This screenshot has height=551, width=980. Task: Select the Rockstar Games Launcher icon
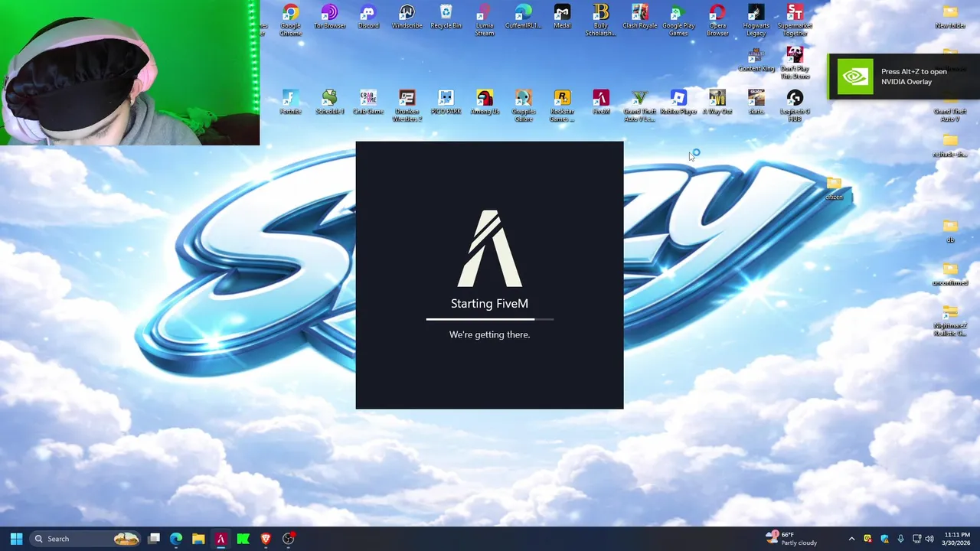coord(563,106)
